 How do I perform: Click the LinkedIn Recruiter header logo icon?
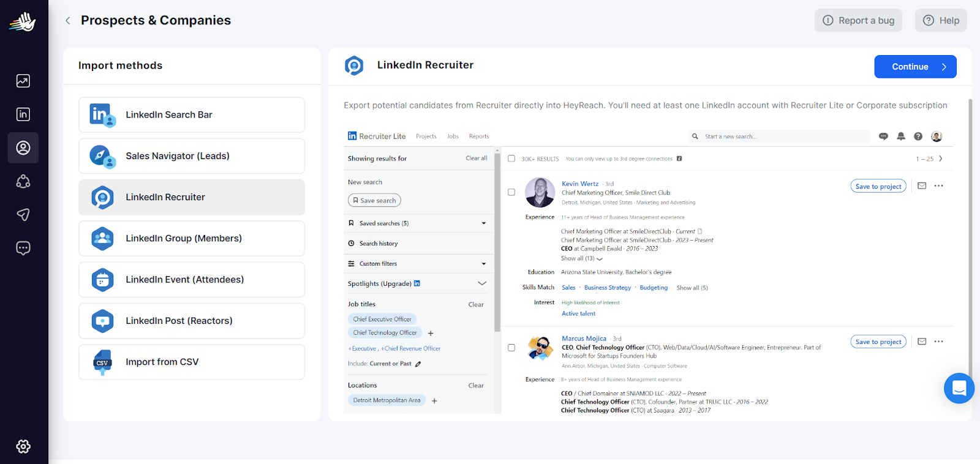pyautogui.click(x=354, y=65)
